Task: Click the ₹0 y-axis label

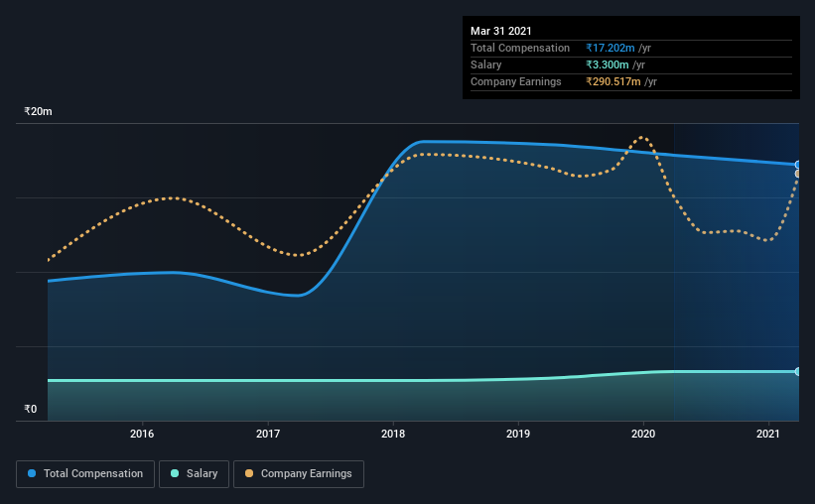Action: [31, 410]
